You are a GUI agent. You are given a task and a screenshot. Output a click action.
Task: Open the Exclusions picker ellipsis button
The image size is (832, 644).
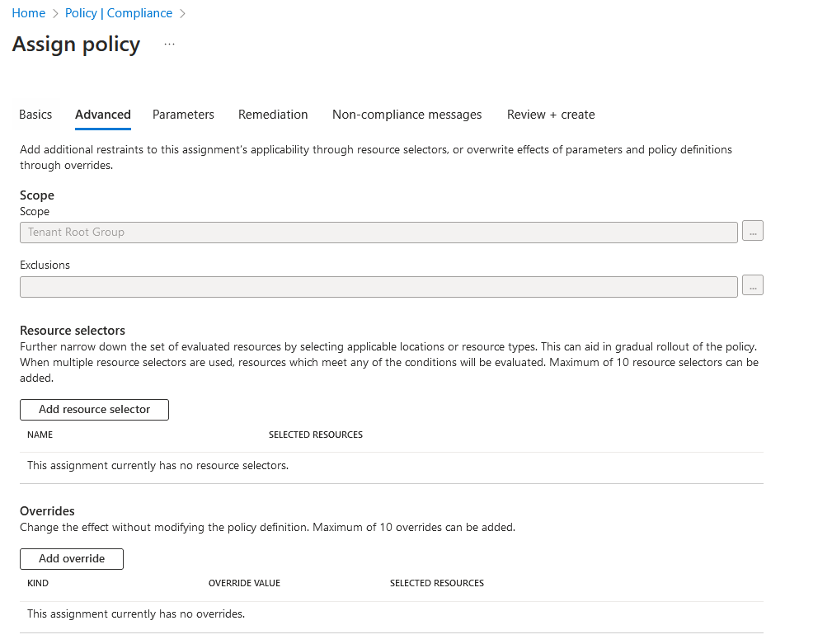tap(752, 286)
